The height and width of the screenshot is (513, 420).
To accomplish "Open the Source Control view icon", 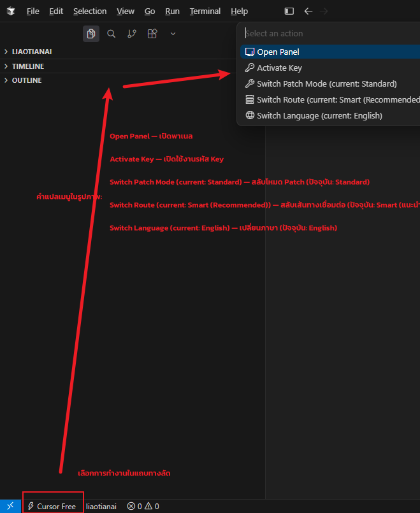I will [x=132, y=34].
